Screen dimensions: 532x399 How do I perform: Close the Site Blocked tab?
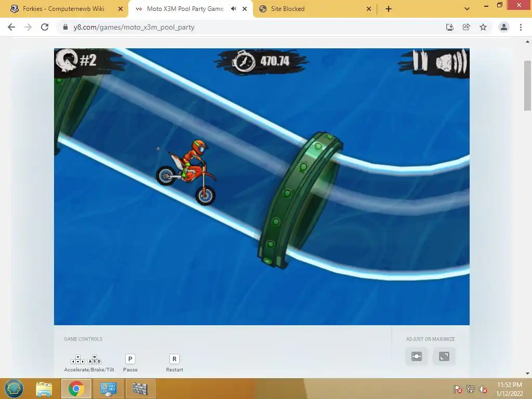point(369,9)
